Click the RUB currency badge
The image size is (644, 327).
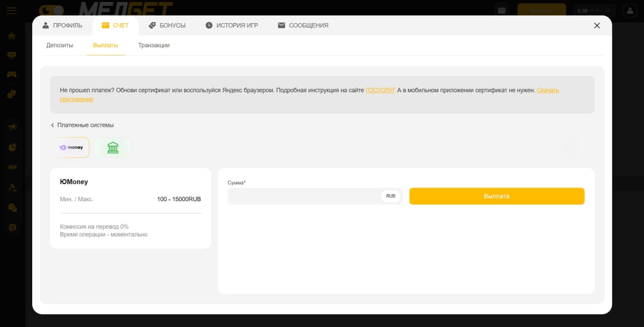[391, 196]
